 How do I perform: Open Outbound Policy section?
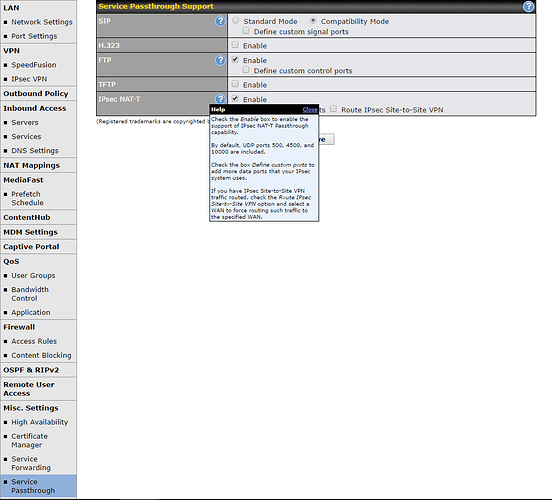[36, 94]
